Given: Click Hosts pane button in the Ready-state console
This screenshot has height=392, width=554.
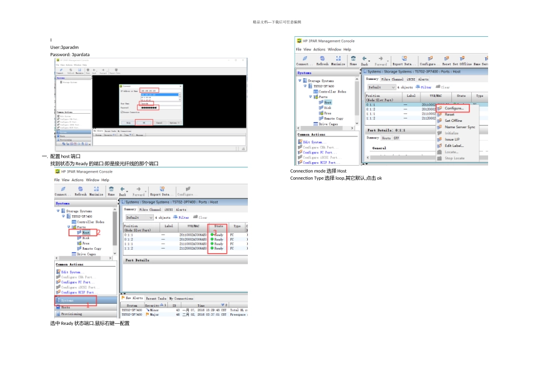Looking at the screenshot, I should coord(86,307).
